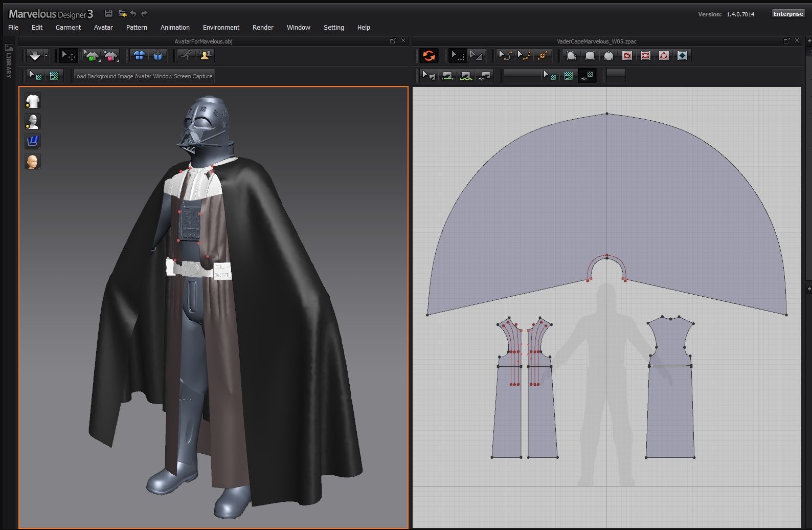Select the Add Point tool with orange plus

click(543, 56)
